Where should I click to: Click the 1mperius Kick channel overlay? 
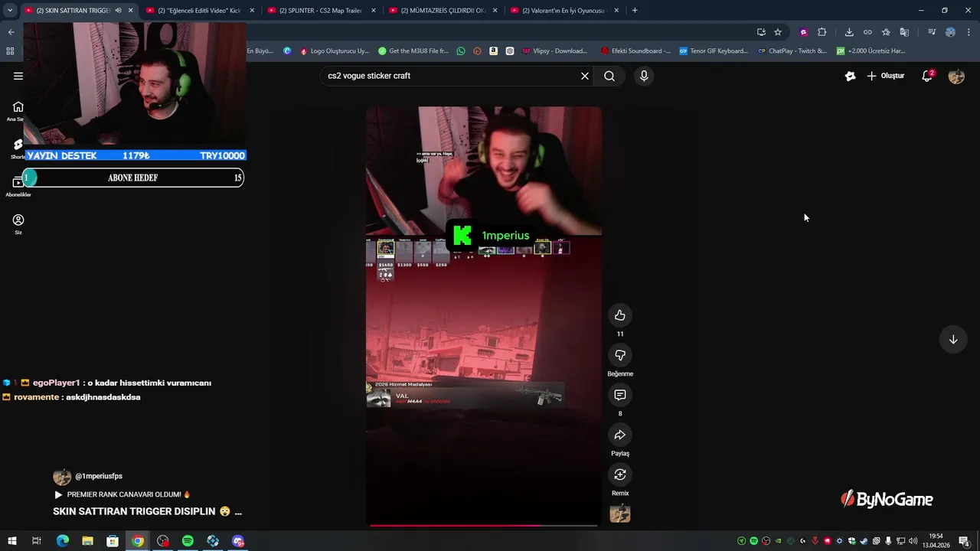492,236
